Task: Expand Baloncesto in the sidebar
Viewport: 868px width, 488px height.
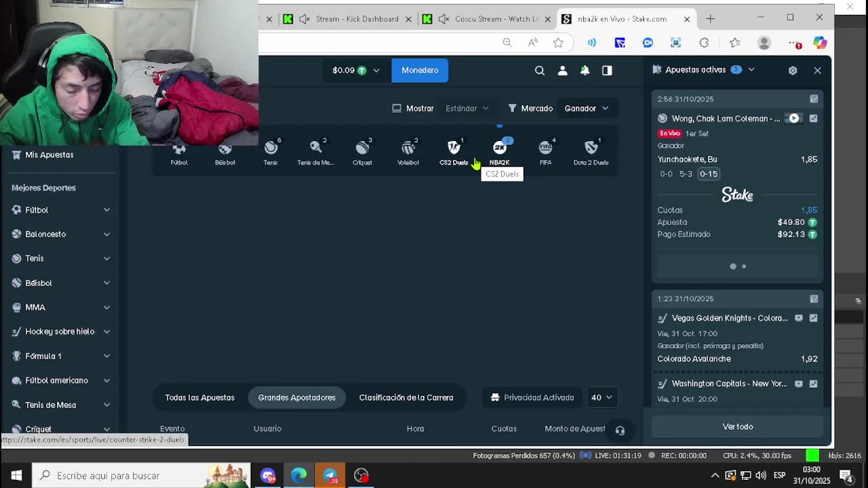Action: point(106,235)
